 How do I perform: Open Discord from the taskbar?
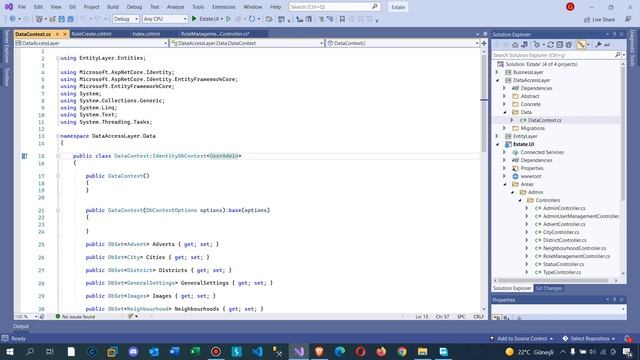pos(133,351)
